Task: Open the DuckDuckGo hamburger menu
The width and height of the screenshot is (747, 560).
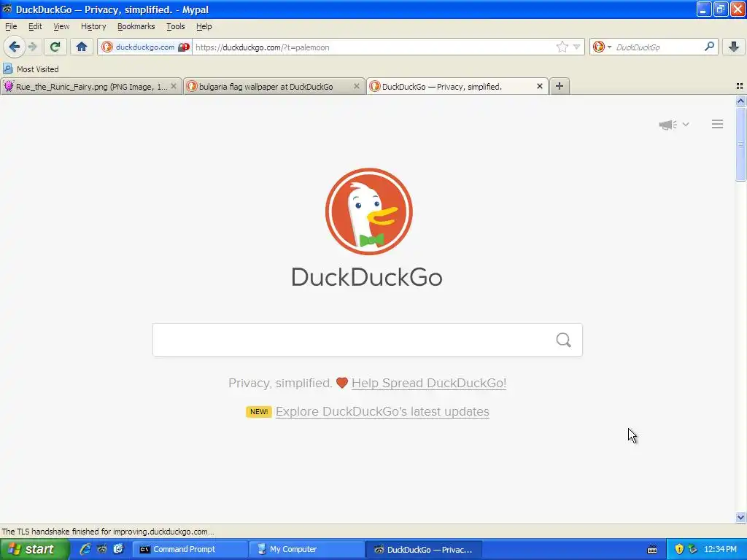Action: coord(718,124)
